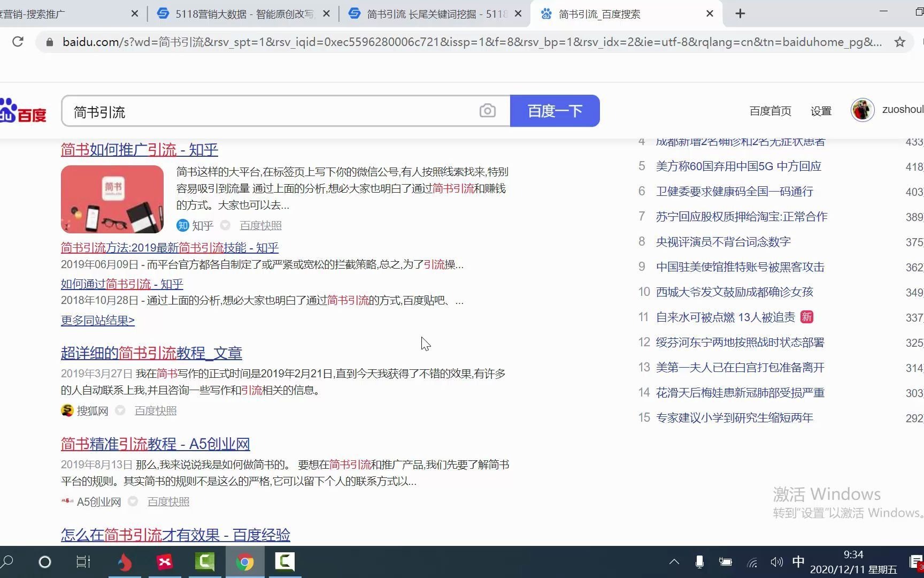Open the Baidu logo homepage link

pos(23,111)
